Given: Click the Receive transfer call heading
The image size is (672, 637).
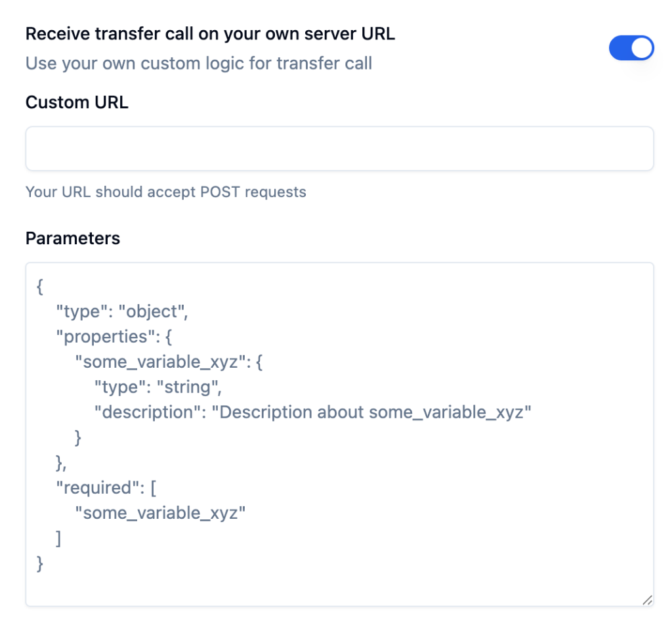Looking at the screenshot, I should pos(210,34).
